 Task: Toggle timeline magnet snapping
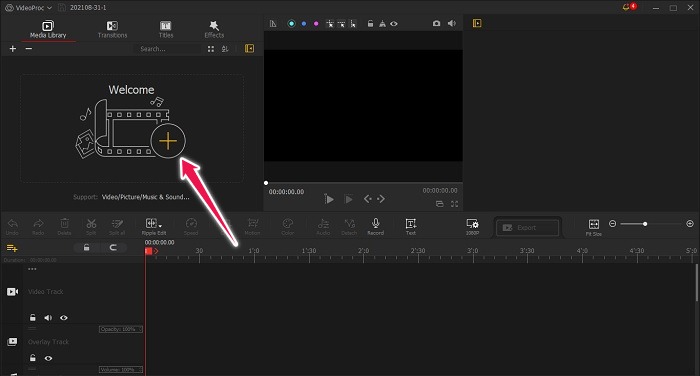[x=113, y=247]
